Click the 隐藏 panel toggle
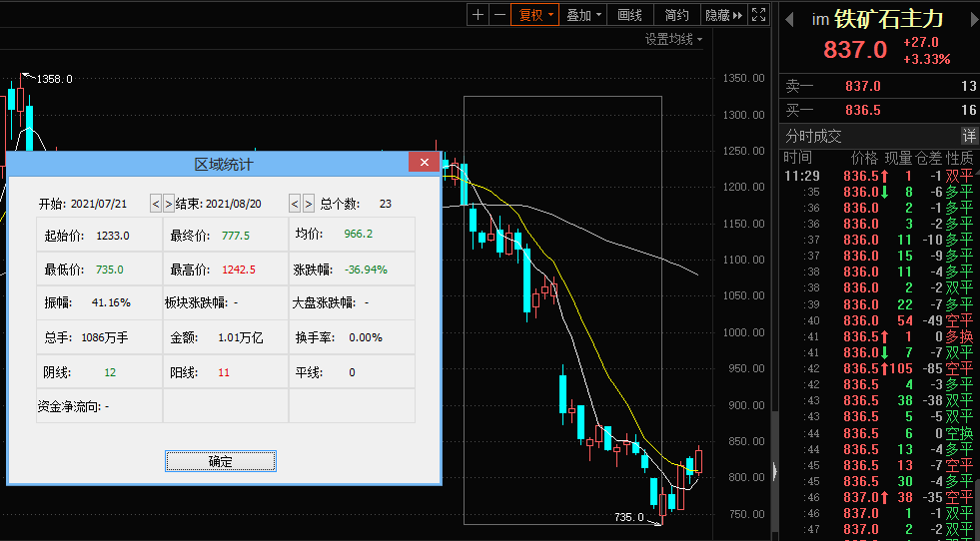 723,15
